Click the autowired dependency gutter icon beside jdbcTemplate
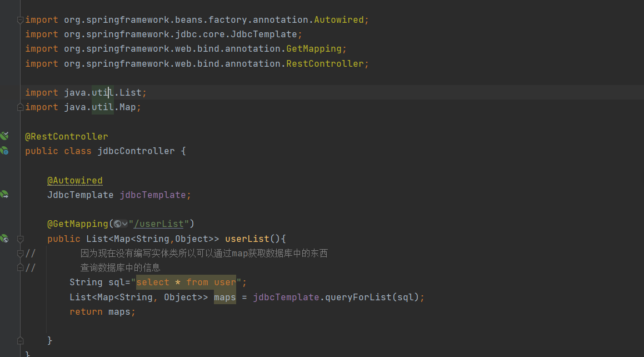The image size is (644, 357). 4,194
